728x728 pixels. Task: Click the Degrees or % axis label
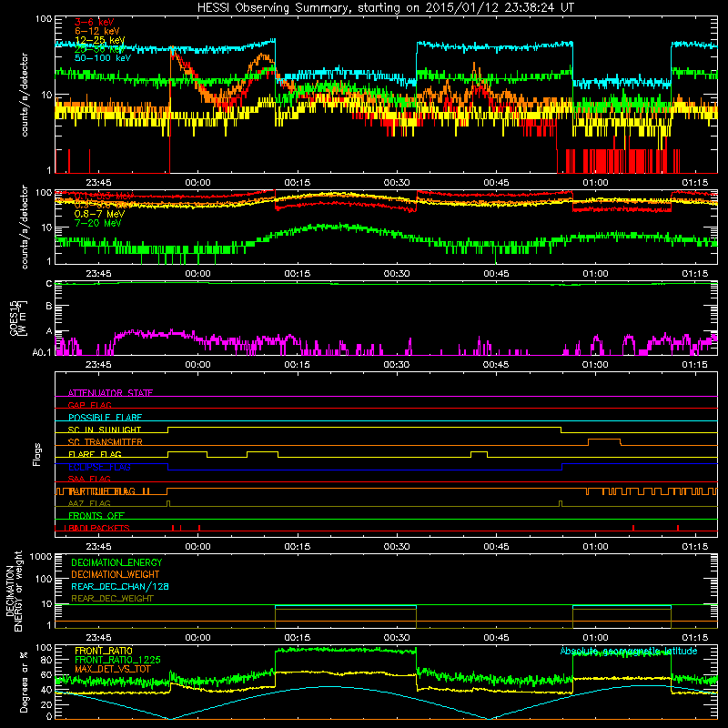click(25, 682)
